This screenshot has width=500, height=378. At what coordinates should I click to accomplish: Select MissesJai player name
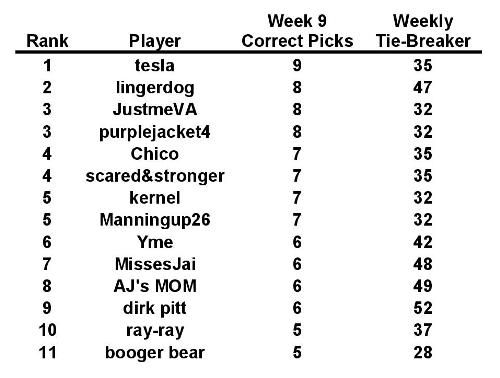pyautogui.click(x=155, y=264)
